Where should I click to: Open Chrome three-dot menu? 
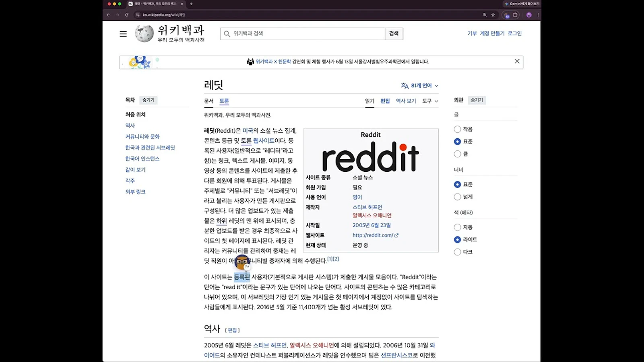(x=538, y=15)
